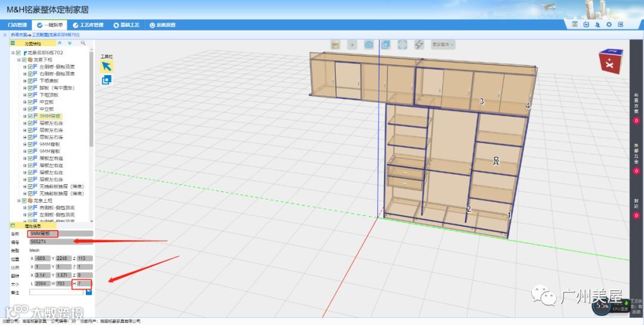
Task: Click the 拆单方案 breadcrumb link
Action: 19,35
